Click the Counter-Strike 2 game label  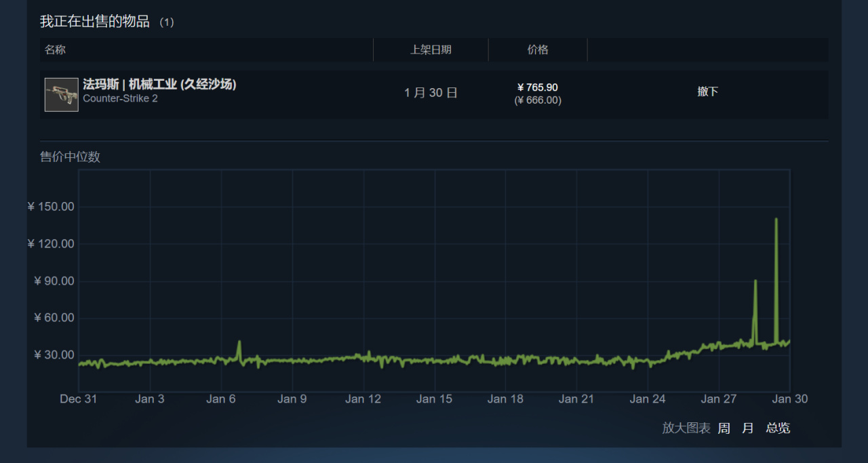click(120, 98)
